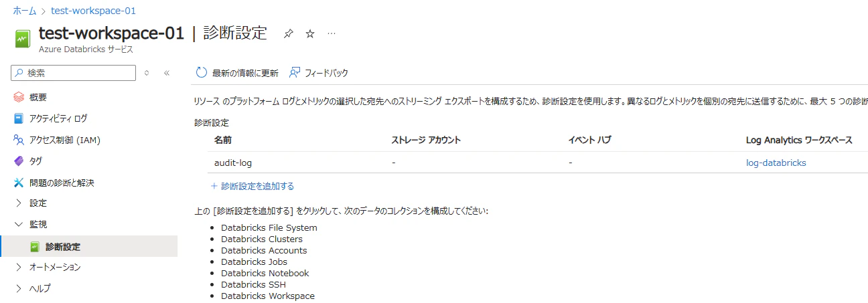Viewport: 868px width, 303px height.
Task: Click 最新の情報に更新 button
Action: click(x=237, y=73)
